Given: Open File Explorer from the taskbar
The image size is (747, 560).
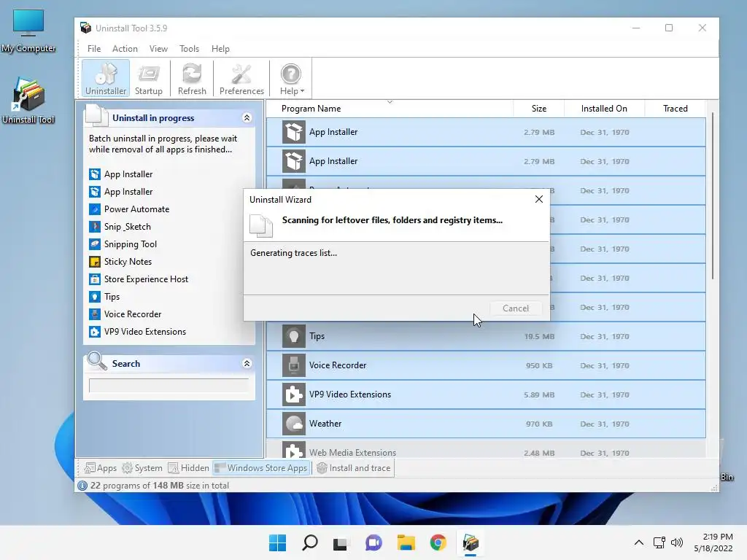Looking at the screenshot, I should coord(406,542).
